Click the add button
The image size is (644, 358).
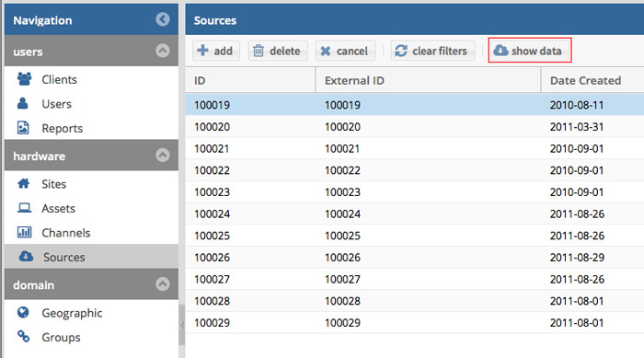point(216,51)
